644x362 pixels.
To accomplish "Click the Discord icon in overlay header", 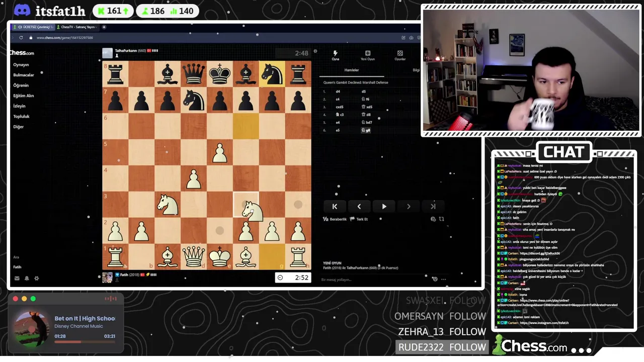I will point(22,11).
